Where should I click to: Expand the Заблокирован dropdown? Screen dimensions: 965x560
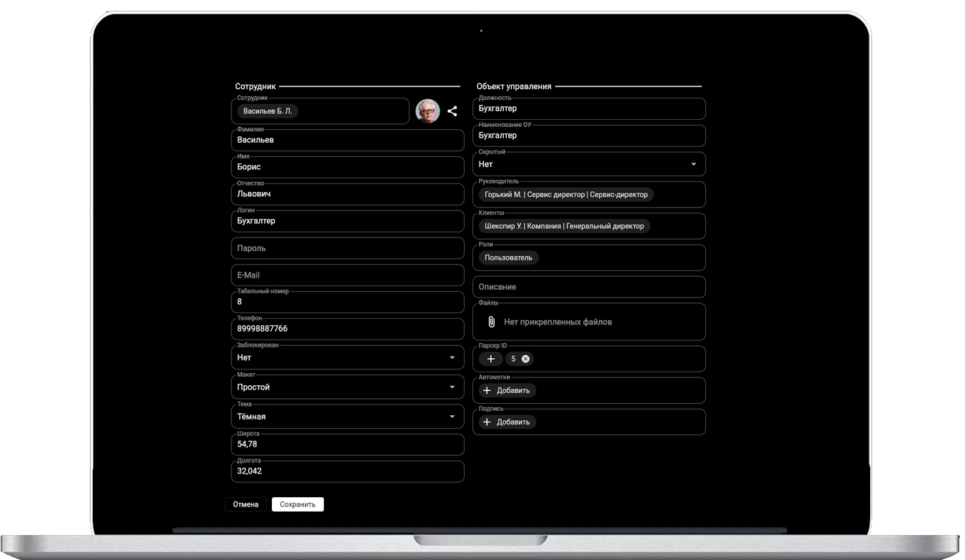[452, 357]
